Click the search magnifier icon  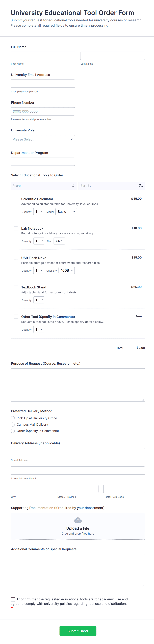[x=73, y=186]
